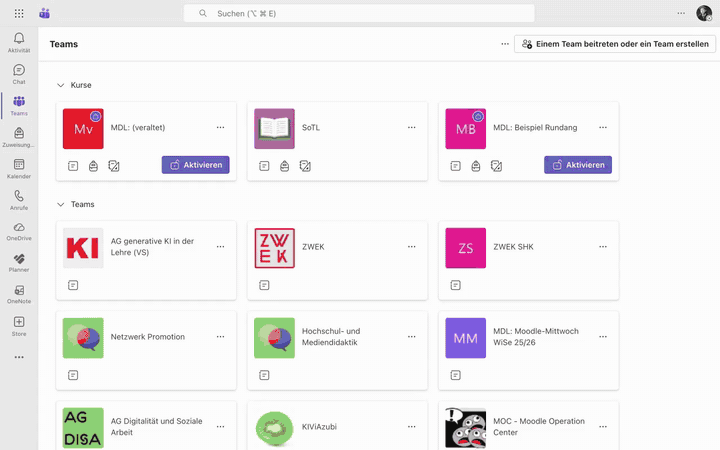Open the AG DISA team thumbnail
Image resolution: width=720 pixels, height=450 pixels.
83,428
